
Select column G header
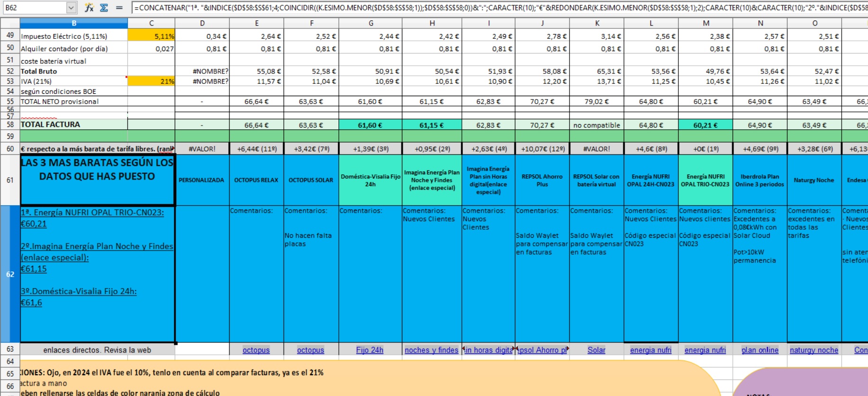[x=371, y=23]
